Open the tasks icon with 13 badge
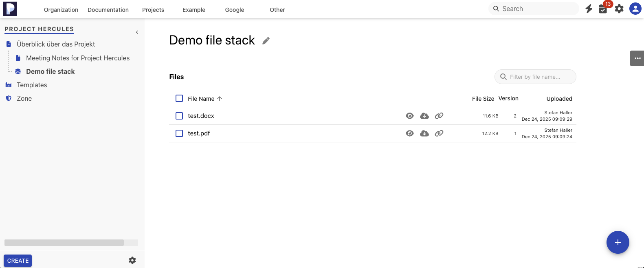Image resolution: width=644 pixels, height=268 pixels. click(603, 9)
